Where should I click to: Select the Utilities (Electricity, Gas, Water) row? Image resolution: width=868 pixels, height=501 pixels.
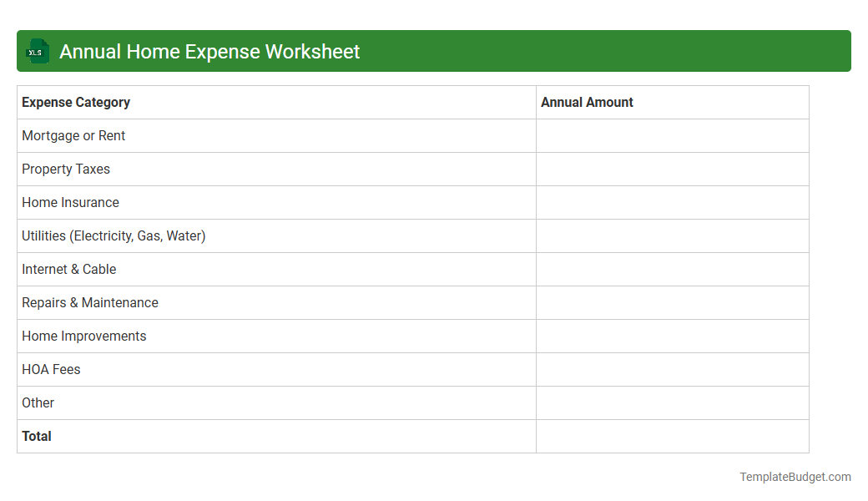(x=114, y=235)
